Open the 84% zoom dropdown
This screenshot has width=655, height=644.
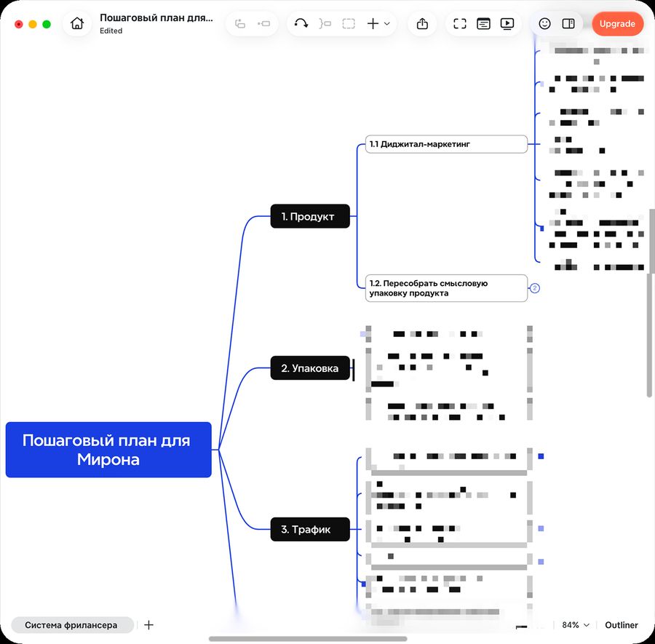(x=575, y=625)
